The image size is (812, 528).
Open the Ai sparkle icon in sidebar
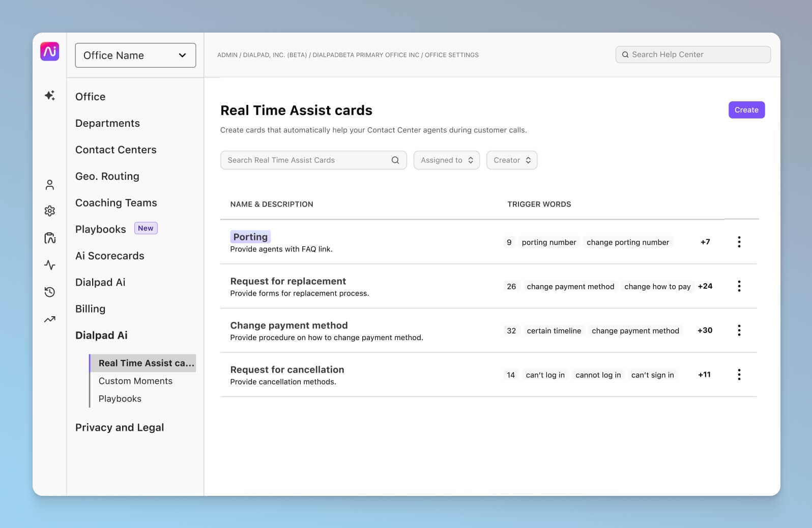tap(50, 95)
